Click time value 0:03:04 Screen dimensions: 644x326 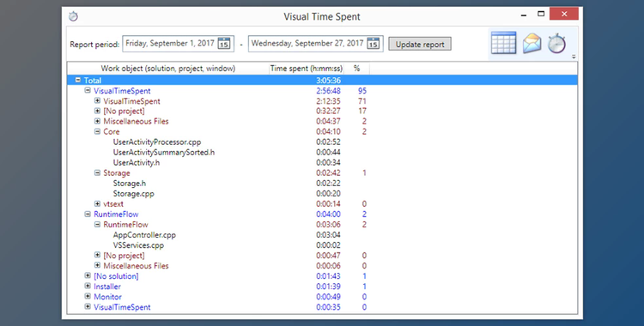pyautogui.click(x=328, y=235)
